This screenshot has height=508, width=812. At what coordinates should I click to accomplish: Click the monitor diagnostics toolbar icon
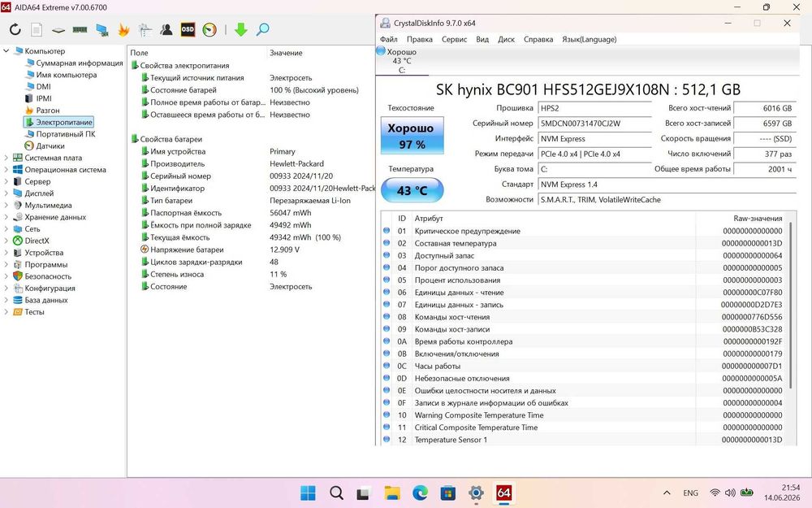145,29
